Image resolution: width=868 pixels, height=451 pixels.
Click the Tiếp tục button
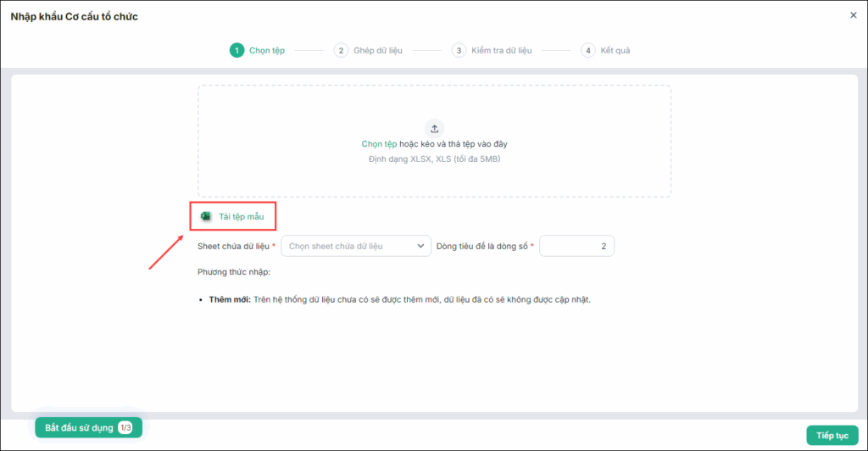(x=832, y=436)
